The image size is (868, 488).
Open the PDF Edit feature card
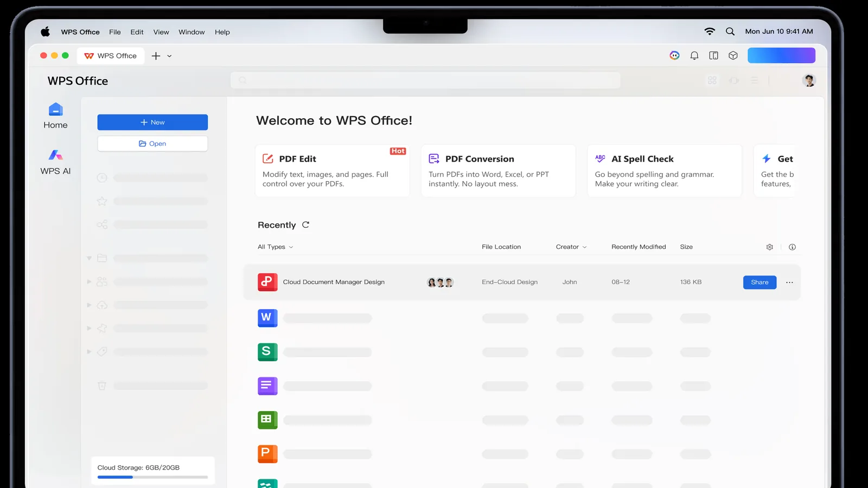click(333, 170)
